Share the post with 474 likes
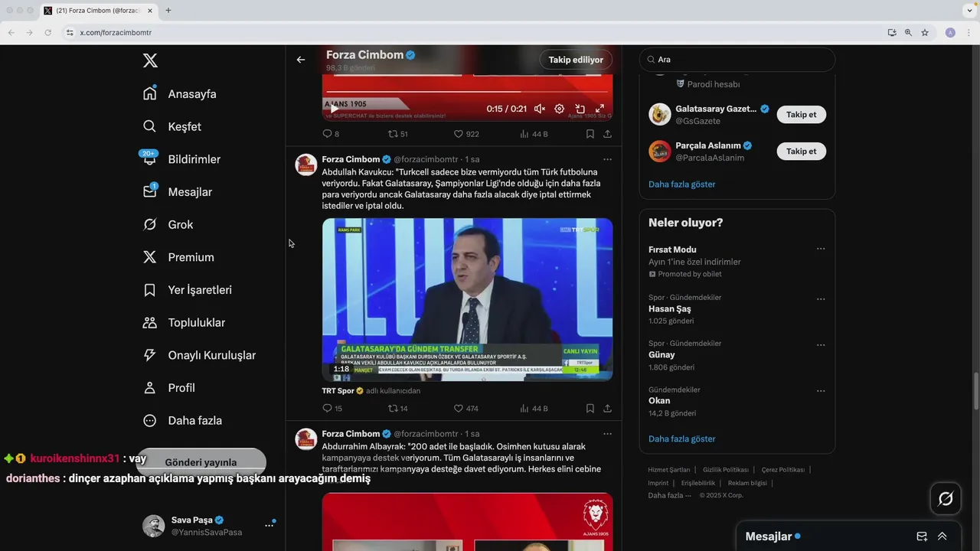The height and width of the screenshot is (551, 980). pos(607,409)
